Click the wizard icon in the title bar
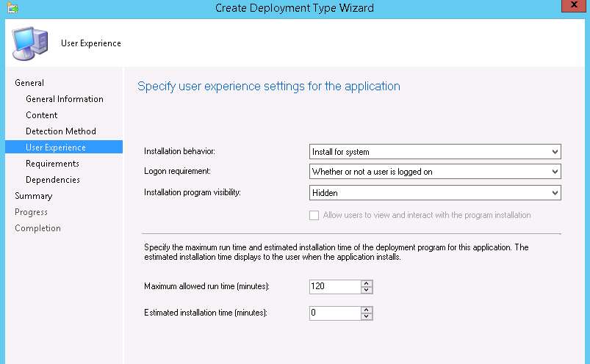Viewport: 590px width, 364px height. (11, 8)
